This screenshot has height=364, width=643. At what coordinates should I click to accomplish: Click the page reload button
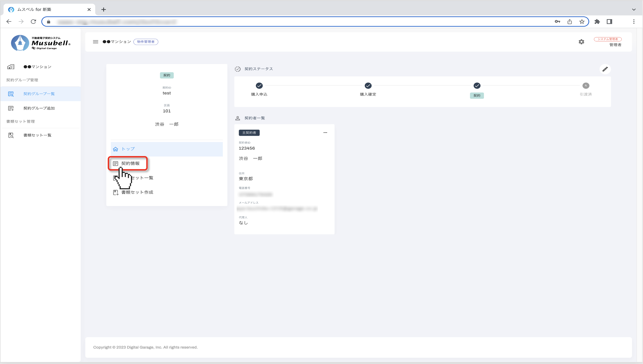click(x=33, y=21)
